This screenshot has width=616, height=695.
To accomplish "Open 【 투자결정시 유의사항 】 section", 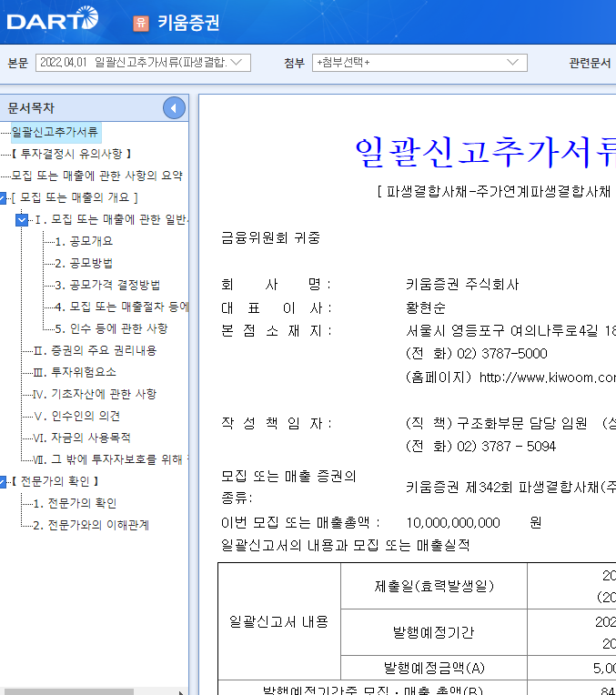I will click(x=71, y=154).
